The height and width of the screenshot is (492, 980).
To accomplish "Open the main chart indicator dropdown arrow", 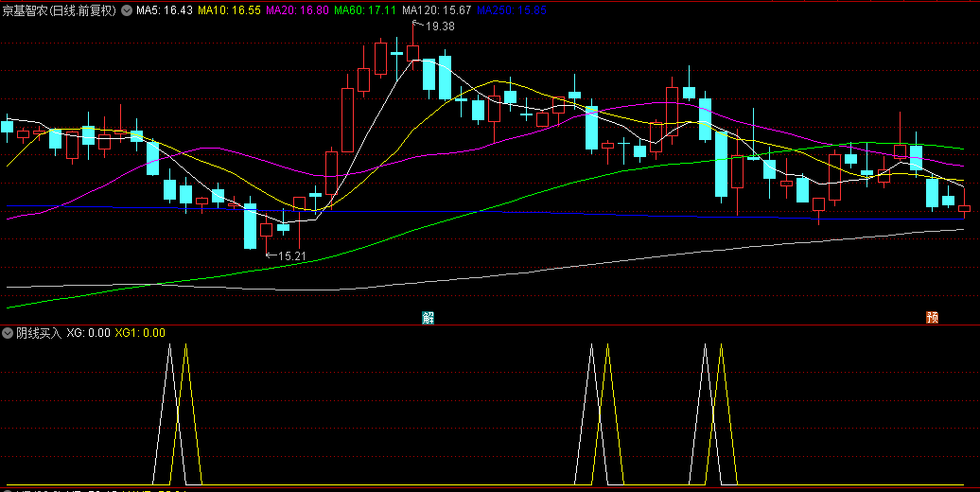I will 127,10.
